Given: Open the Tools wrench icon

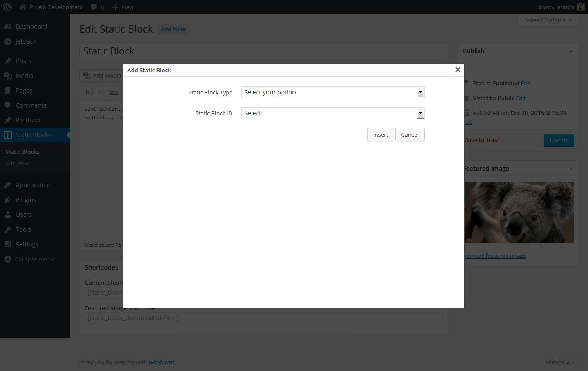Looking at the screenshot, I should [7, 229].
